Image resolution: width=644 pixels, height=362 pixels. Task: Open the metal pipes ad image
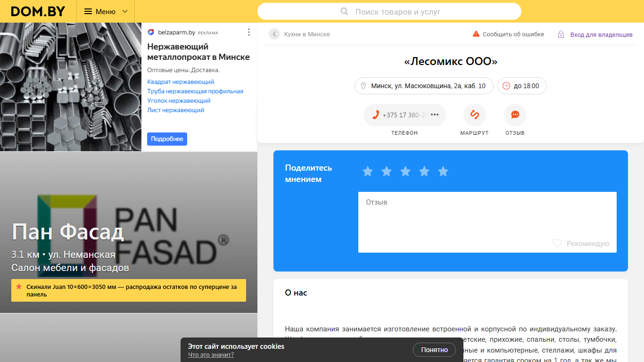(71, 87)
